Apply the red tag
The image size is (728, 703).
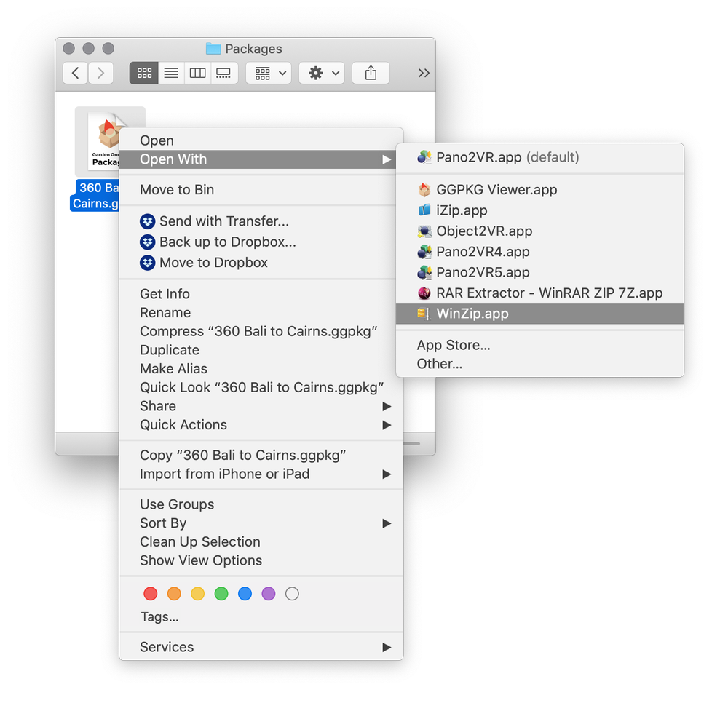coord(151,594)
